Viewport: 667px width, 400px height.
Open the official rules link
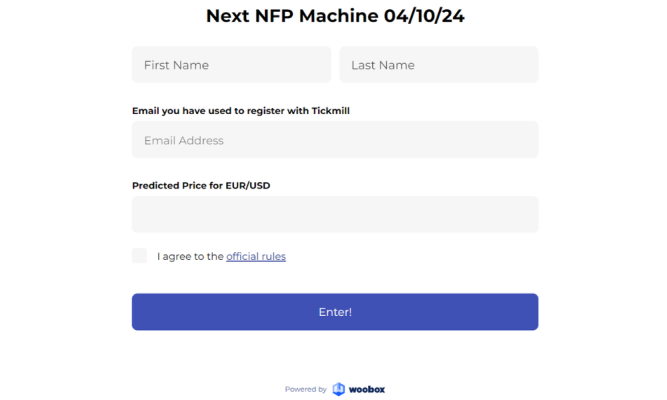point(256,257)
